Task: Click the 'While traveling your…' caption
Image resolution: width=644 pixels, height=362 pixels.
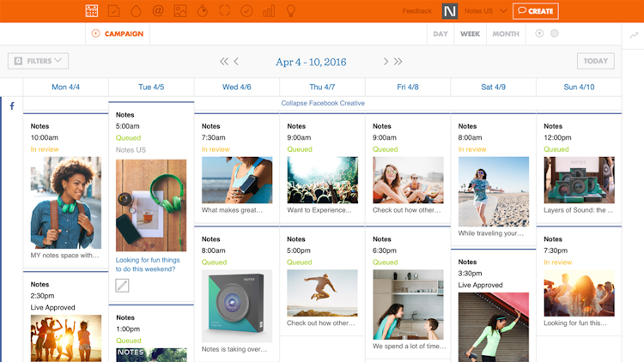Action: click(491, 233)
